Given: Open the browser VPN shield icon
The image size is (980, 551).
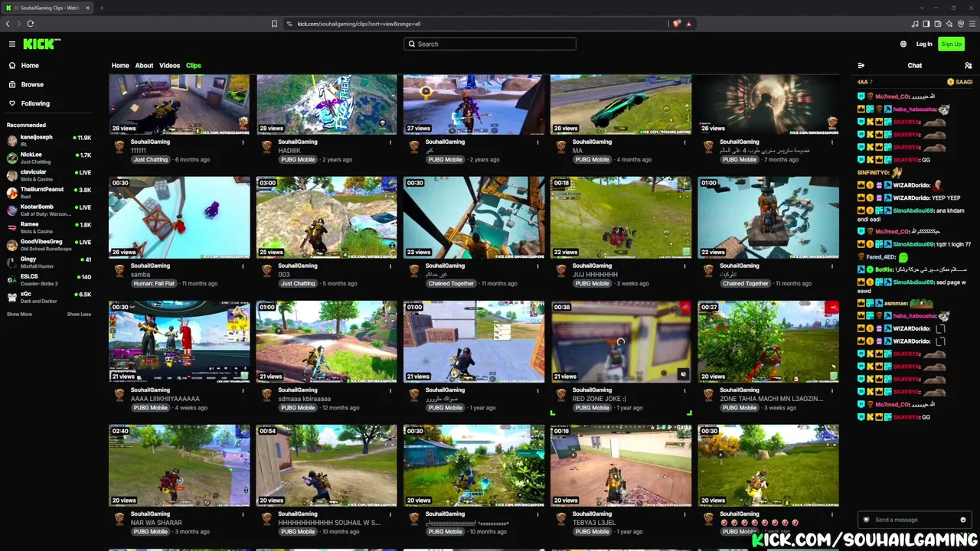Looking at the screenshot, I should [x=961, y=24].
